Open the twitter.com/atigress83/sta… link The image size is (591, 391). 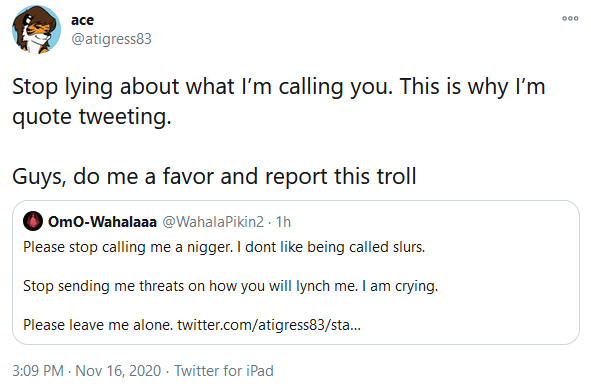269,325
